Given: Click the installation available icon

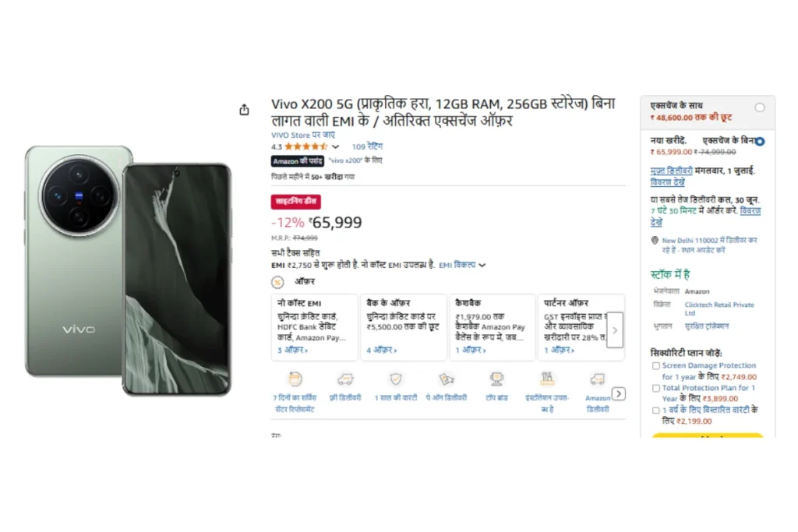Looking at the screenshot, I should 547,379.
